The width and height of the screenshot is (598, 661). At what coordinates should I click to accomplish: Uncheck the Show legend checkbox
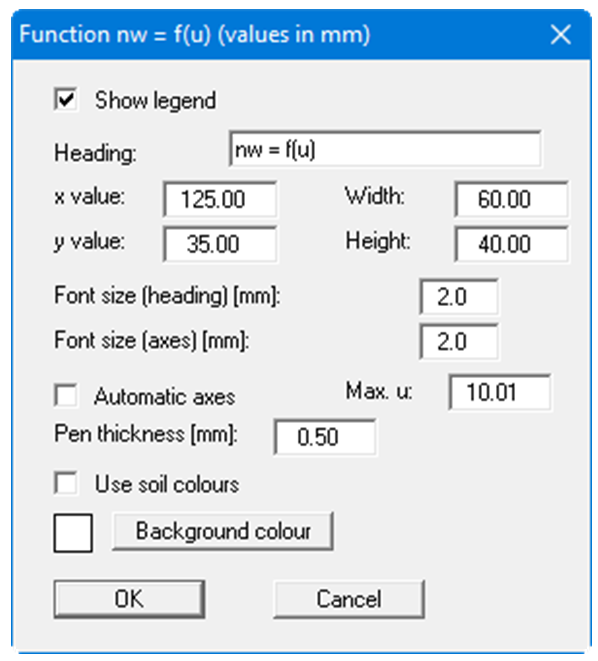coord(65,99)
